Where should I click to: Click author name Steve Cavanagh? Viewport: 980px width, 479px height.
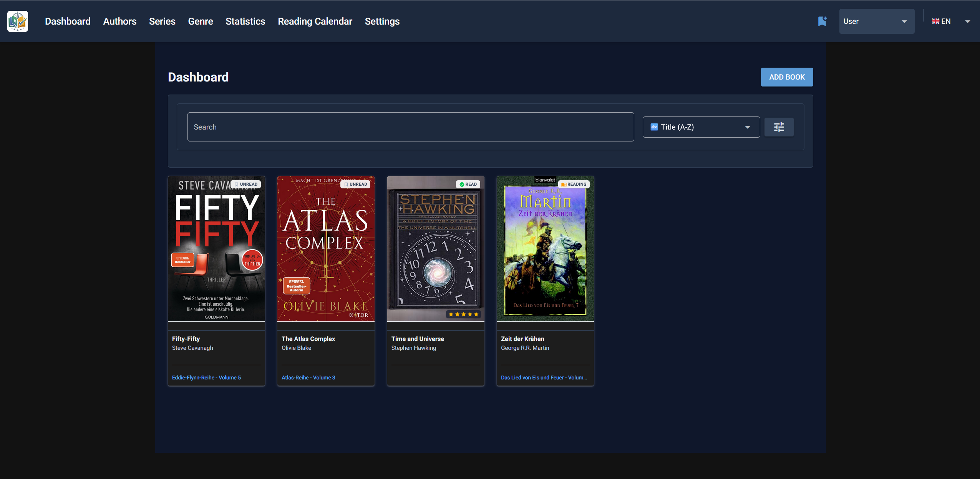pos(192,348)
